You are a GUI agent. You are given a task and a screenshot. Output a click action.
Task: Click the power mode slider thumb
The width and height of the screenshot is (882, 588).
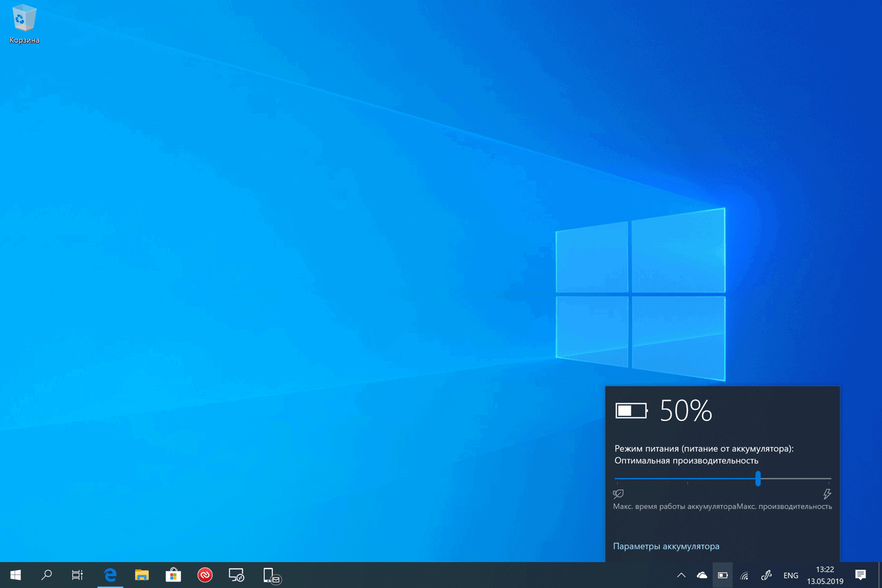(x=758, y=479)
